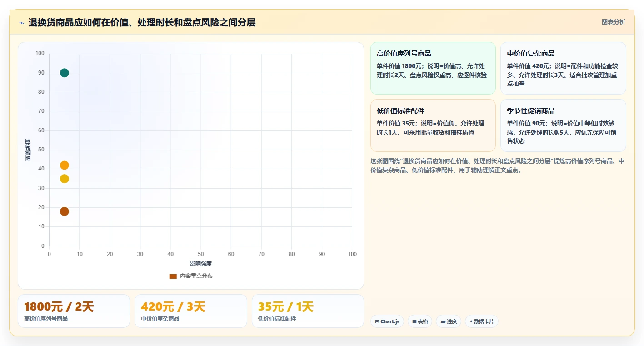Click the orange data point near 42
This screenshot has height=346, width=644.
[x=65, y=165]
